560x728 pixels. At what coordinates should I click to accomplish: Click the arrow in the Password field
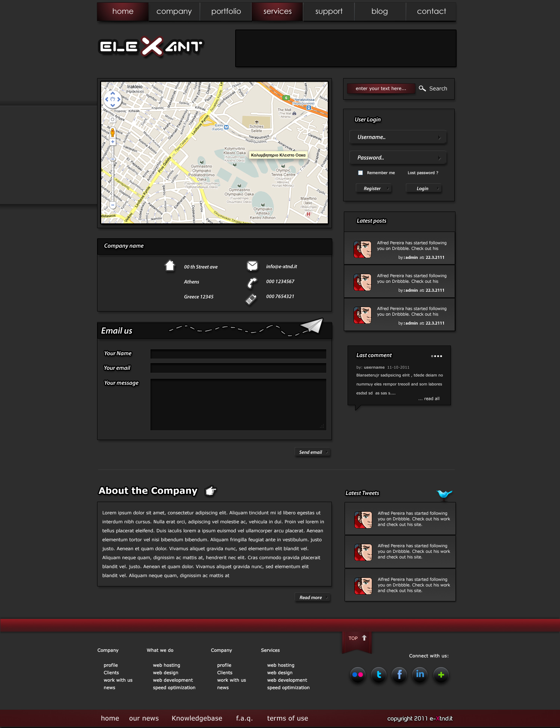pyautogui.click(x=439, y=158)
